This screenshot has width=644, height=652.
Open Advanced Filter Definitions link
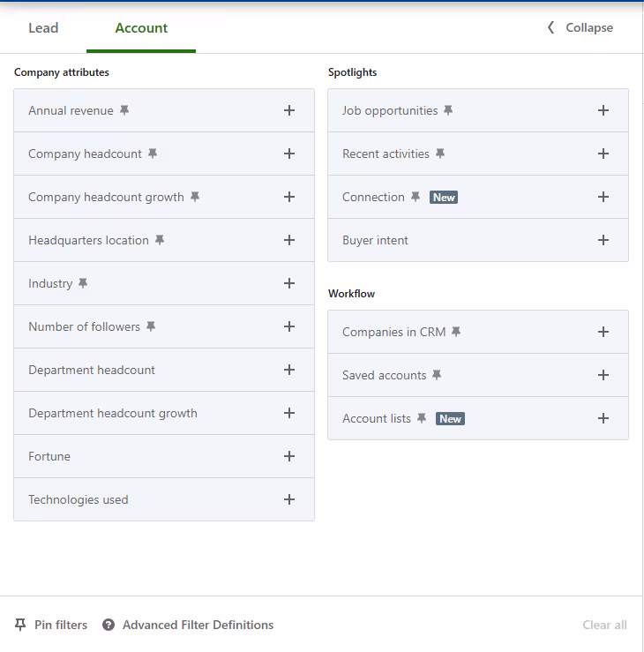coord(198,625)
